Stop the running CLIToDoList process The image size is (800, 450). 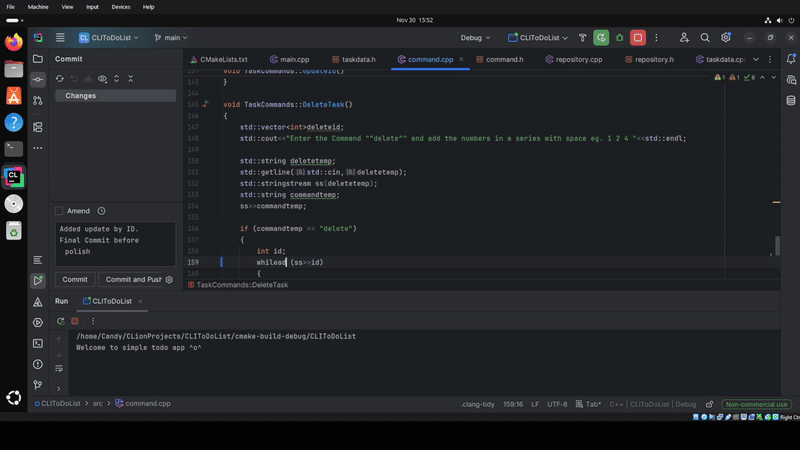pos(638,38)
